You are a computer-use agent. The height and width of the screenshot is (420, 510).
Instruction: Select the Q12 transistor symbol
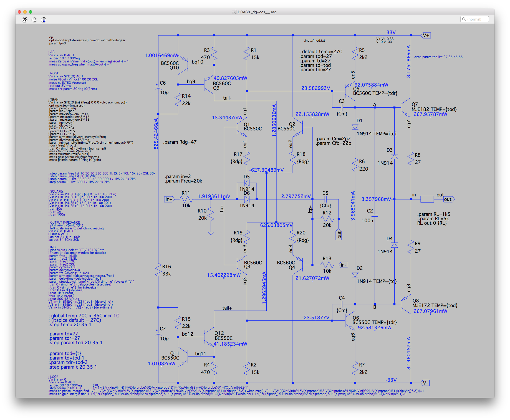click(x=209, y=337)
